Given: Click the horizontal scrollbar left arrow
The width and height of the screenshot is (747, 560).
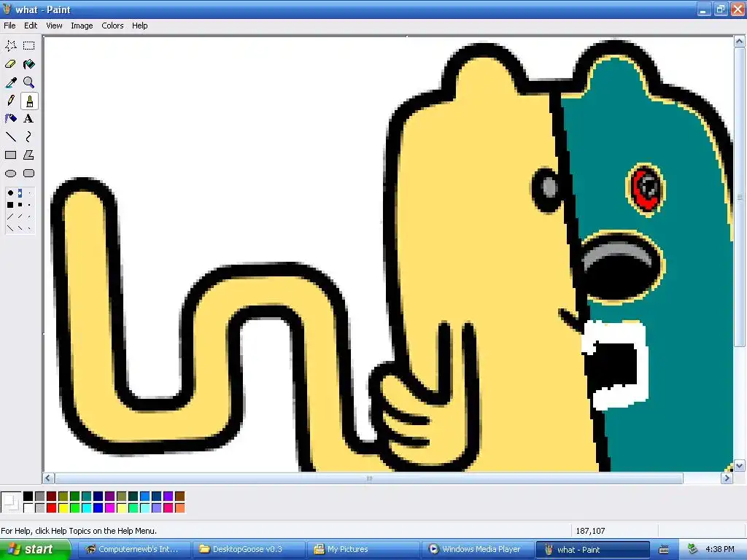Looking at the screenshot, I should click(48, 478).
